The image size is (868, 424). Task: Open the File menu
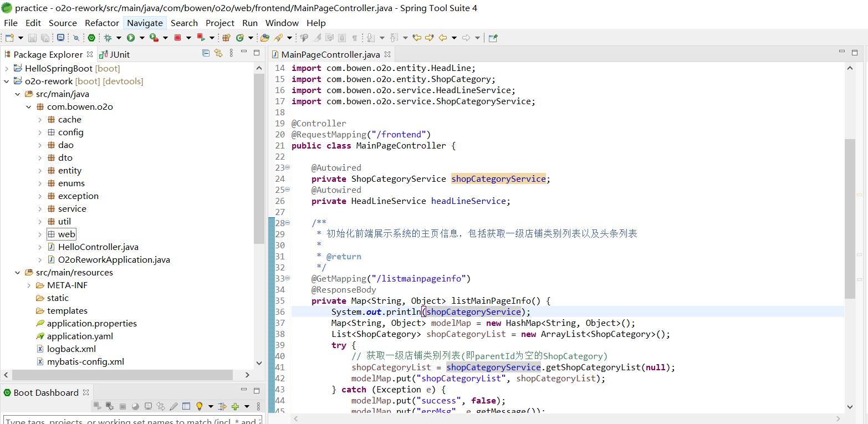coord(11,23)
